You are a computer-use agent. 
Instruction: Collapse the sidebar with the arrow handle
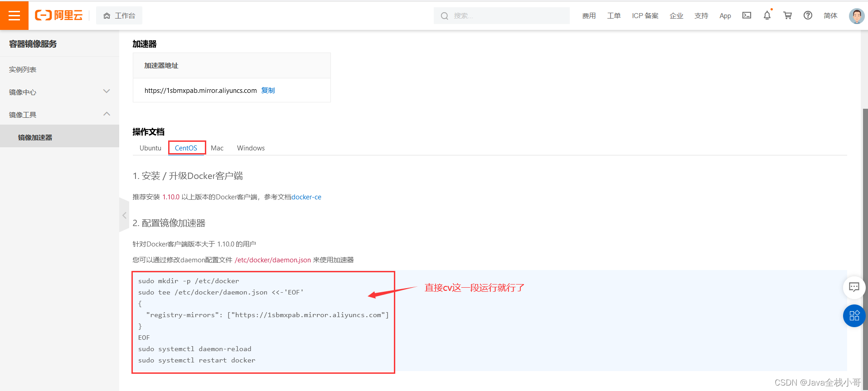(x=124, y=215)
